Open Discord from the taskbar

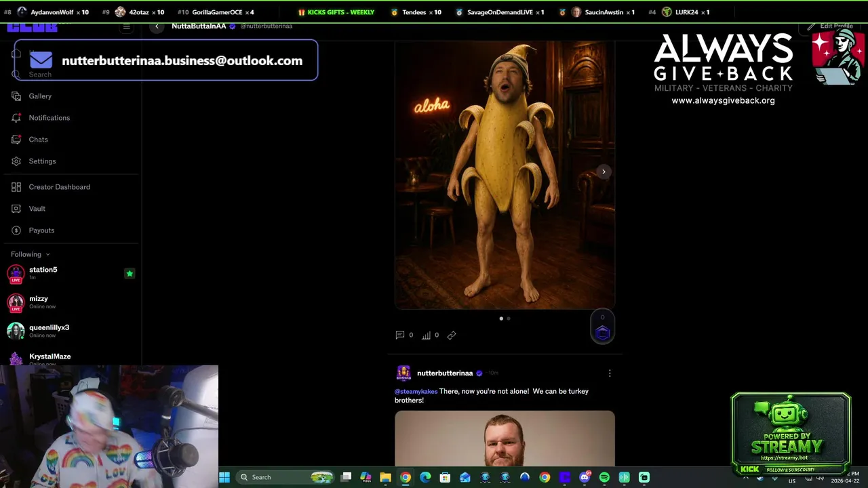pos(585,477)
